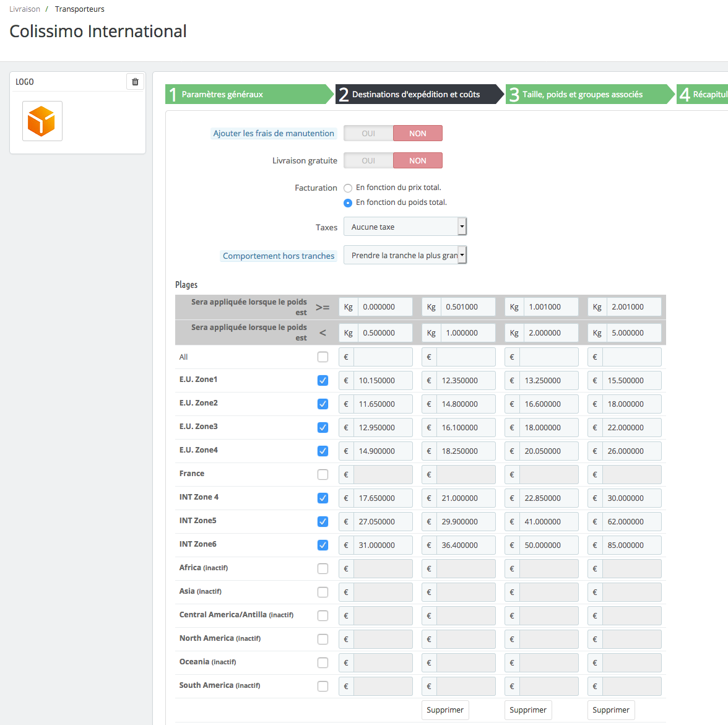
Task: Open the Transporteurs breadcrumb
Action: (x=79, y=9)
